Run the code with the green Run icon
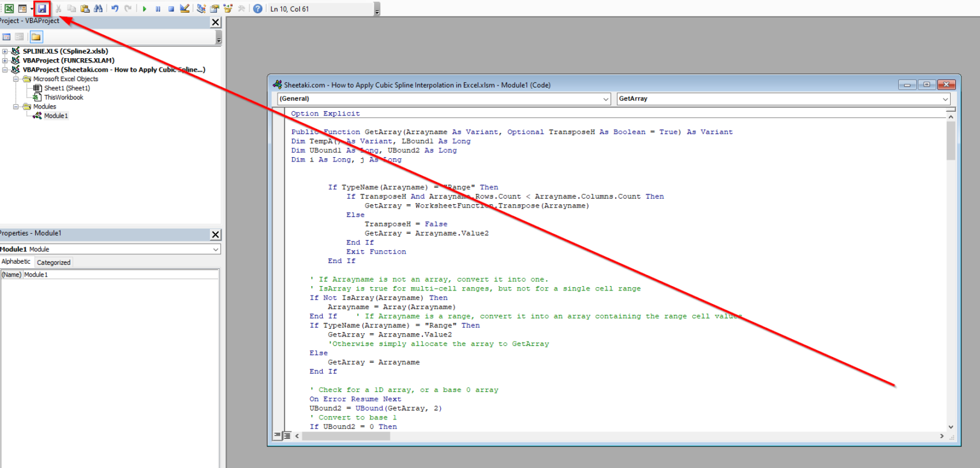This screenshot has width=980, height=468. click(x=144, y=8)
